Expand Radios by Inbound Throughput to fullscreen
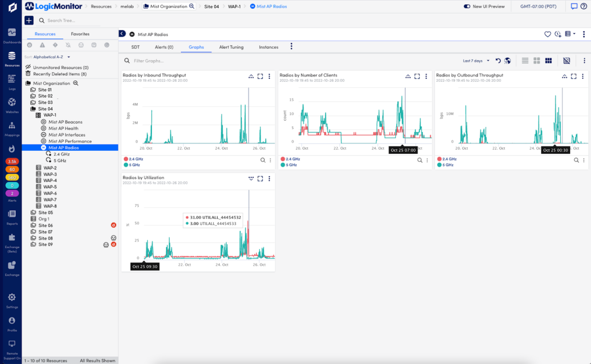This screenshot has width=591, height=364. pyautogui.click(x=260, y=76)
